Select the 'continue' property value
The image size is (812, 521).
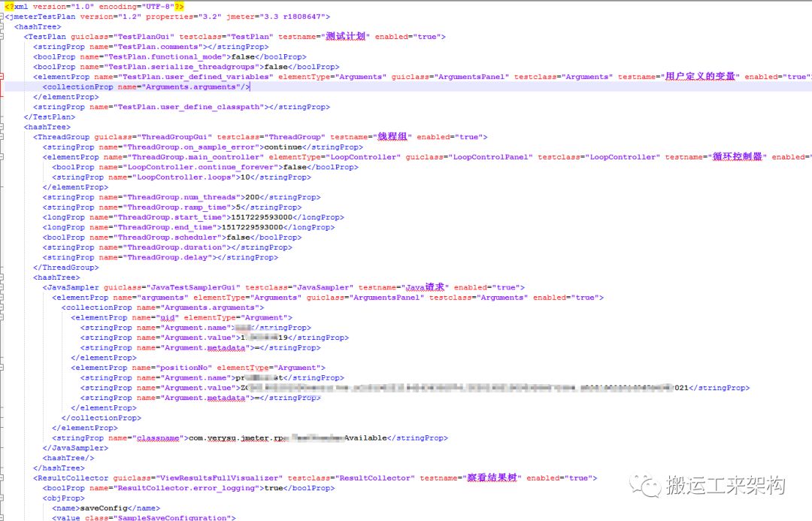[x=283, y=147]
